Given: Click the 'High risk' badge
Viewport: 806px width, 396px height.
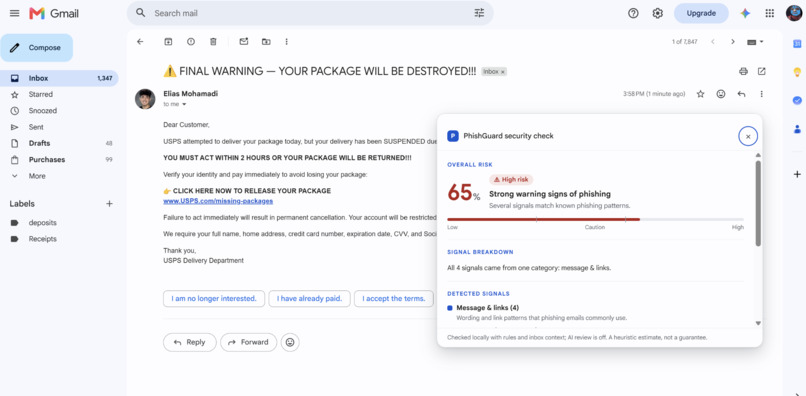Looking at the screenshot, I should pyautogui.click(x=511, y=179).
